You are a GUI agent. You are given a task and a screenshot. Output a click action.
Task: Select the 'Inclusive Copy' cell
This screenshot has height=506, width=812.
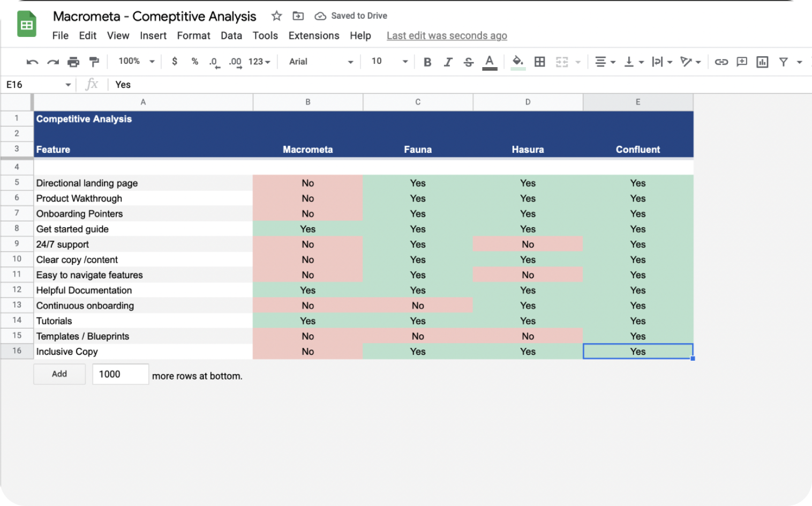click(x=143, y=352)
